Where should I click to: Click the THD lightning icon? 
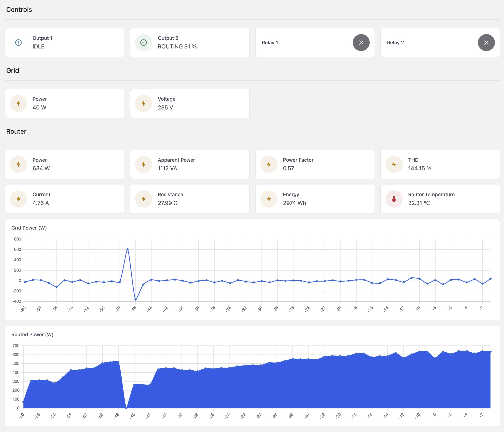[394, 164]
